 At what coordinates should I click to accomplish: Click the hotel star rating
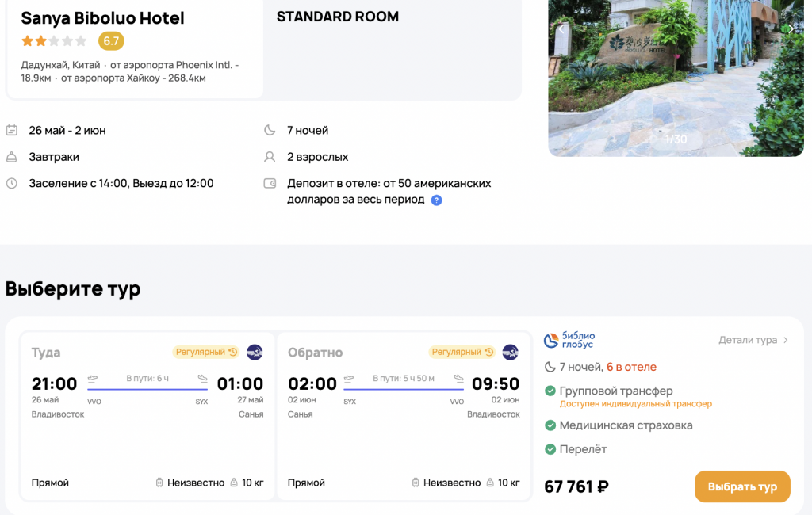click(54, 41)
